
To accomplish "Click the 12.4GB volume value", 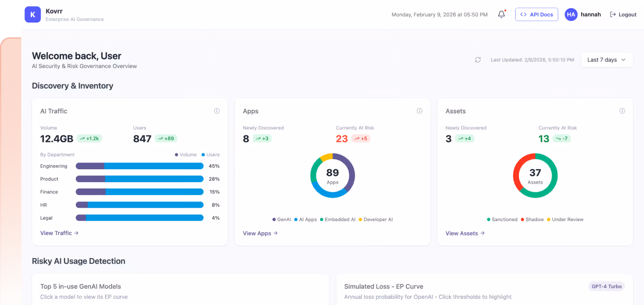I will pos(57,139).
